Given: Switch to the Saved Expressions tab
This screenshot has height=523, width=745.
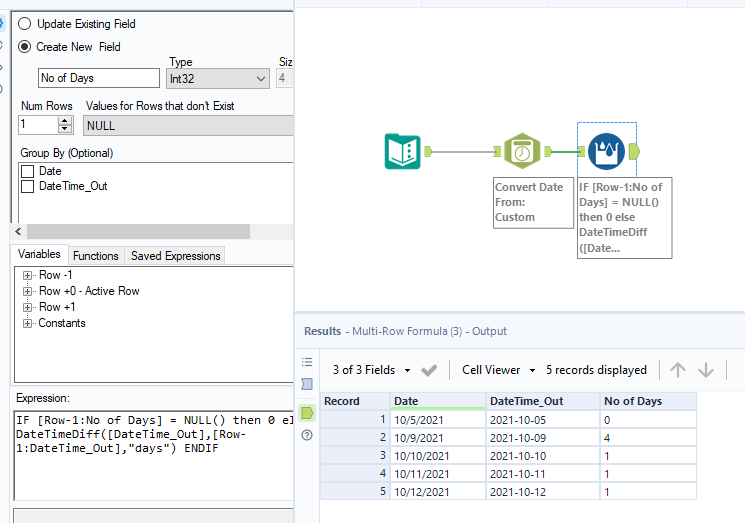Looking at the screenshot, I should pyautogui.click(x=175, y=256).
